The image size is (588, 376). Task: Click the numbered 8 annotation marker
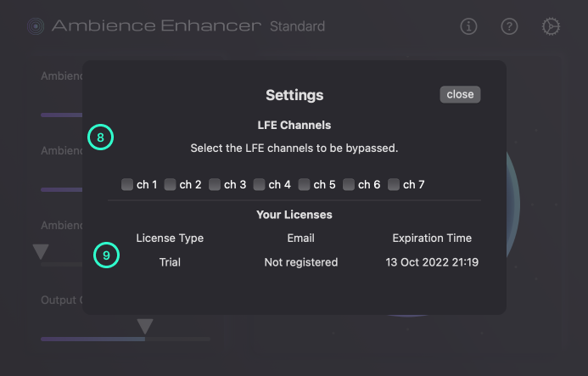[x=100, y=137]
